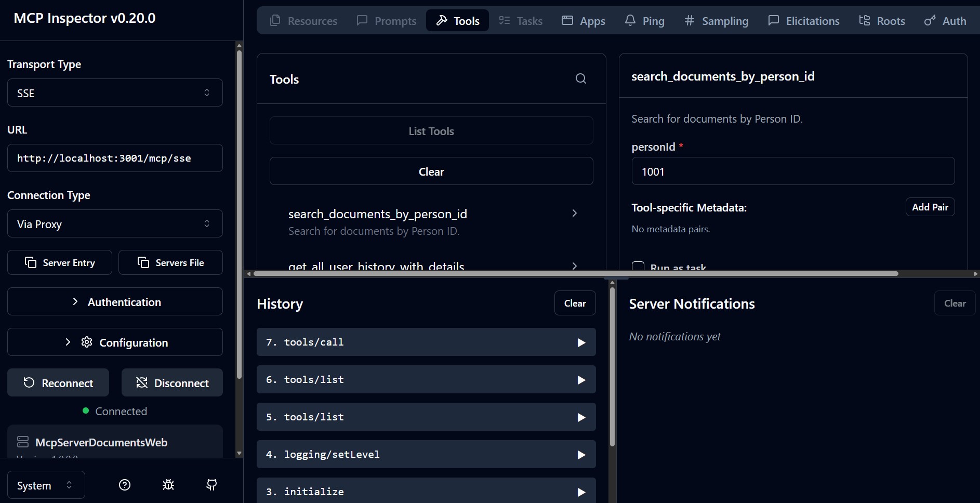This screenshot has height=503, width=980.
Task: Expand history entry 3. initialize
Action: tap(426, 491)
